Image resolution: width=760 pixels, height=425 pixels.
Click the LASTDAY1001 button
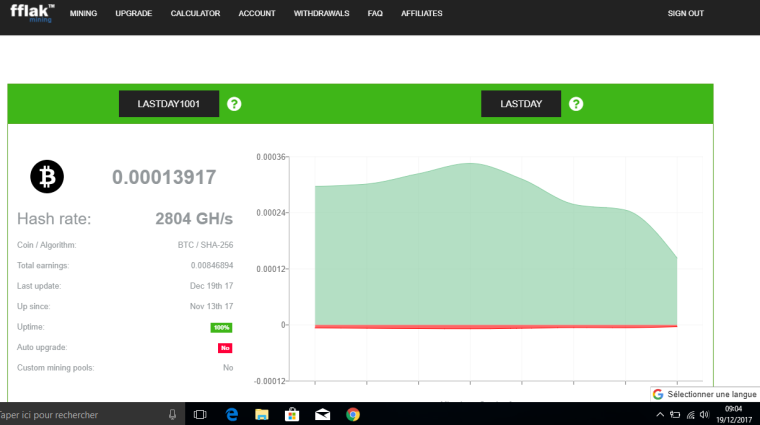point(169,104)
